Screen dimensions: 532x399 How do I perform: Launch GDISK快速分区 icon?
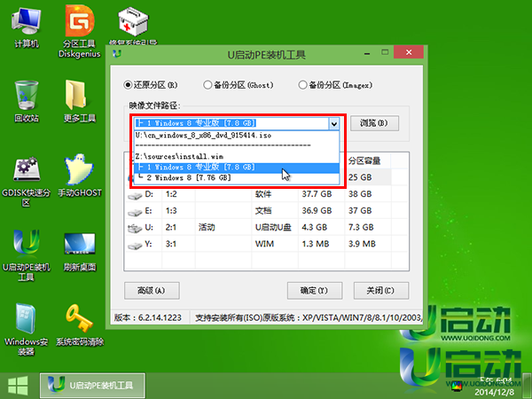click(27, 182)
